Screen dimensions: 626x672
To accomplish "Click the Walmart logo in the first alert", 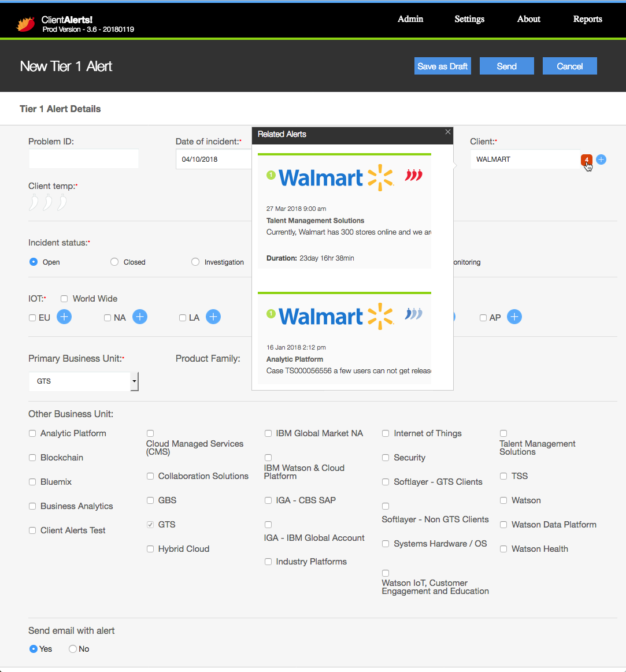I will (x=336, y=177).
